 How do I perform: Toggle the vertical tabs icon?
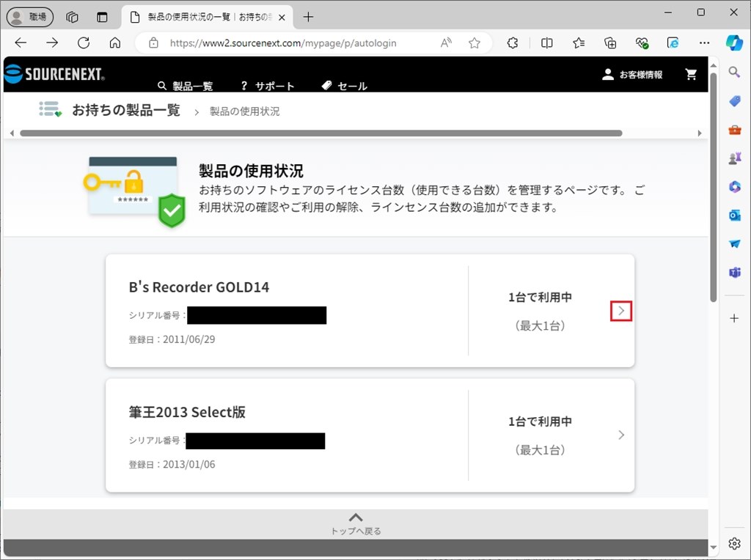pyautogui.click(x=102, y=18)
